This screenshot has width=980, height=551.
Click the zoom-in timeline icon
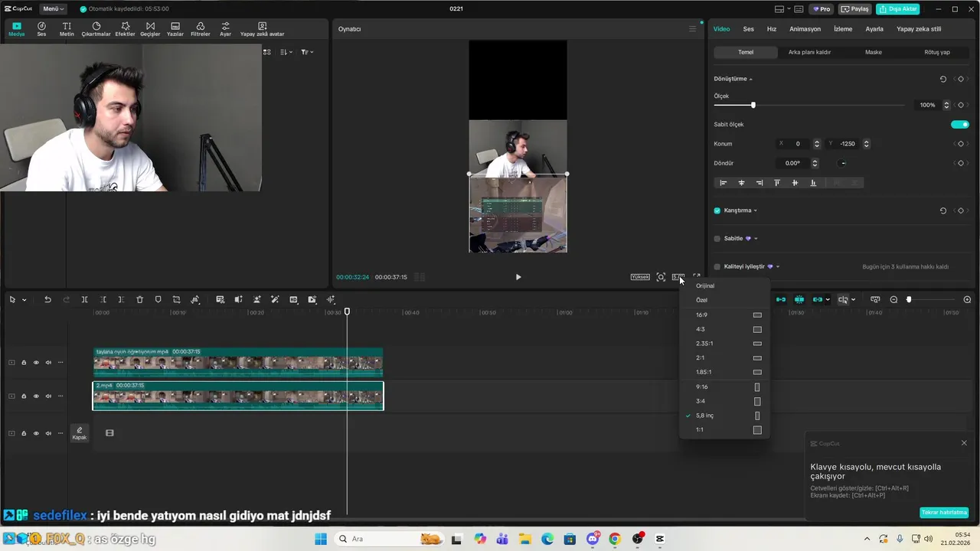967,300
